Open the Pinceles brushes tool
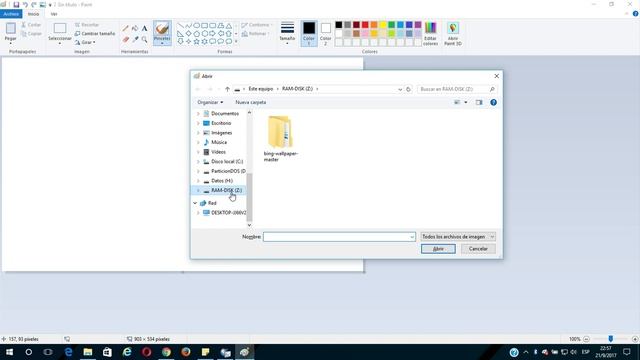This screenshot has height=360, width=640. 162,33
